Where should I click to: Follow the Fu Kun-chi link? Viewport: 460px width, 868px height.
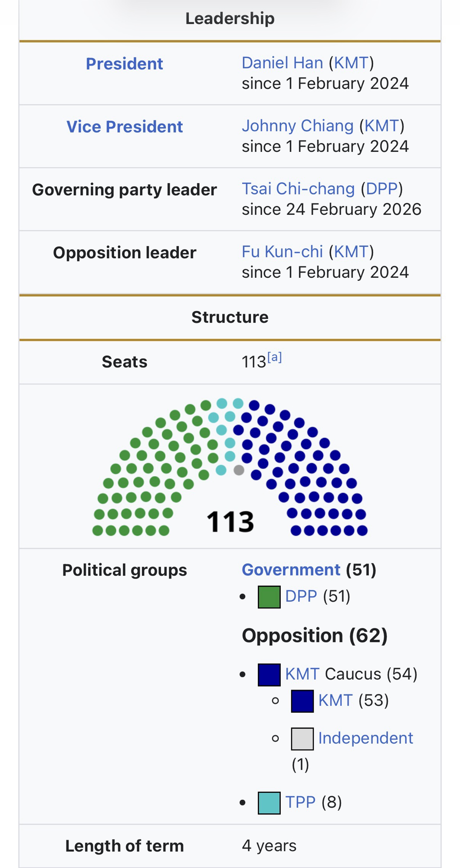[x=282, y=252]
